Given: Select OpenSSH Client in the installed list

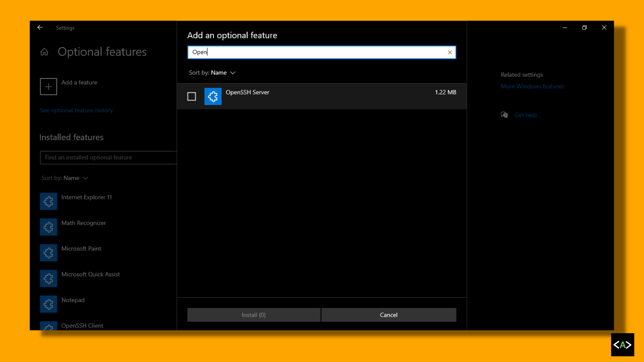Looking at the screenshot, I should [x=82, y=325].
